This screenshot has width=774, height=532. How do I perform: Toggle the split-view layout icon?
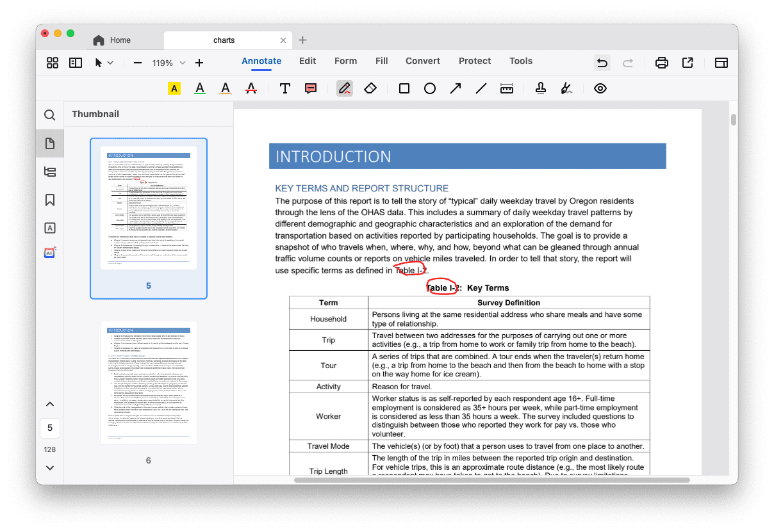point(75,62)
